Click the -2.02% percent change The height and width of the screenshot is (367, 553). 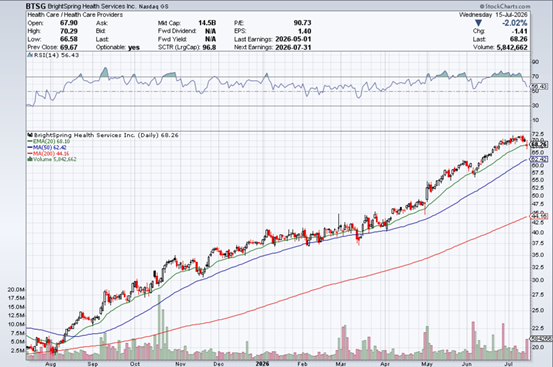point(515,23)
